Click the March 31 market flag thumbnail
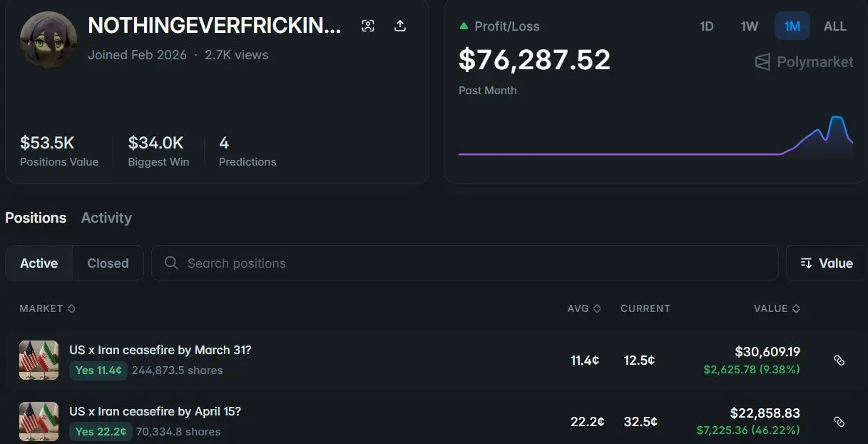Screen dimensions: 868x444 pos(39,360)
